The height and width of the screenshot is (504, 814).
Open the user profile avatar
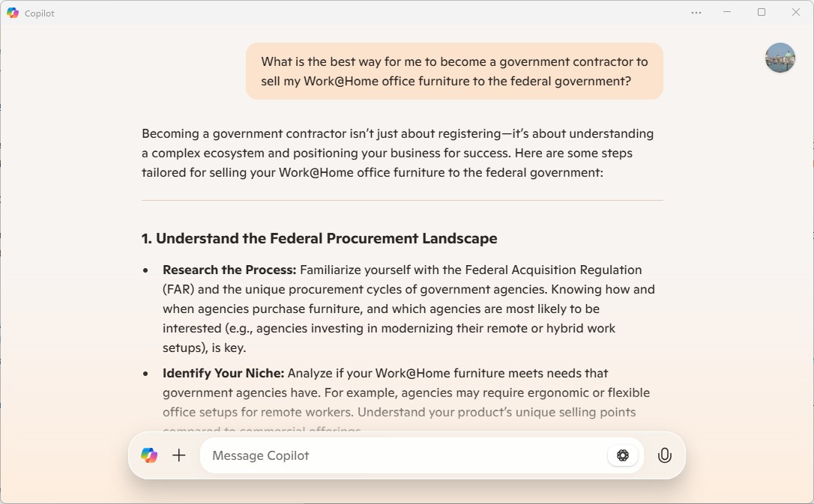[780, 58]
